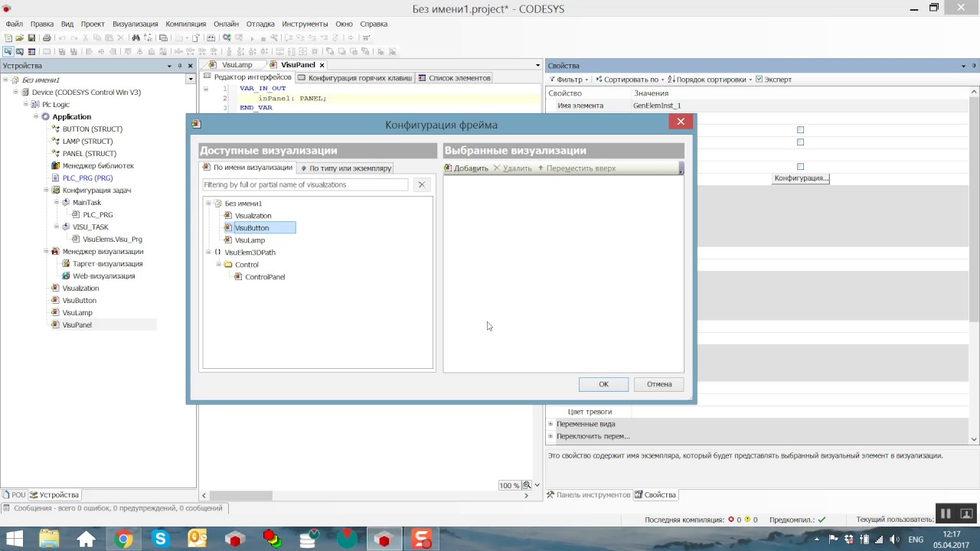Screen dimensions: 980x551
Task: Click the Конфигурация... button in properties
Action: coord(801,178)
